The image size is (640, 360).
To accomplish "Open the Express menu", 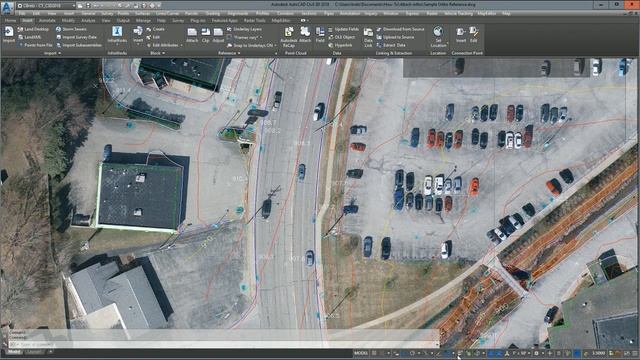I will click(412, 13).
